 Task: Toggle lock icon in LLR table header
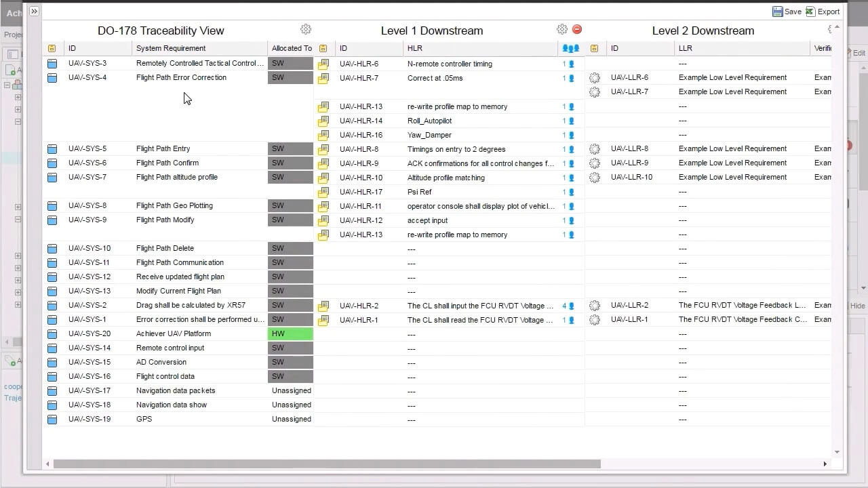pos(595,49)
